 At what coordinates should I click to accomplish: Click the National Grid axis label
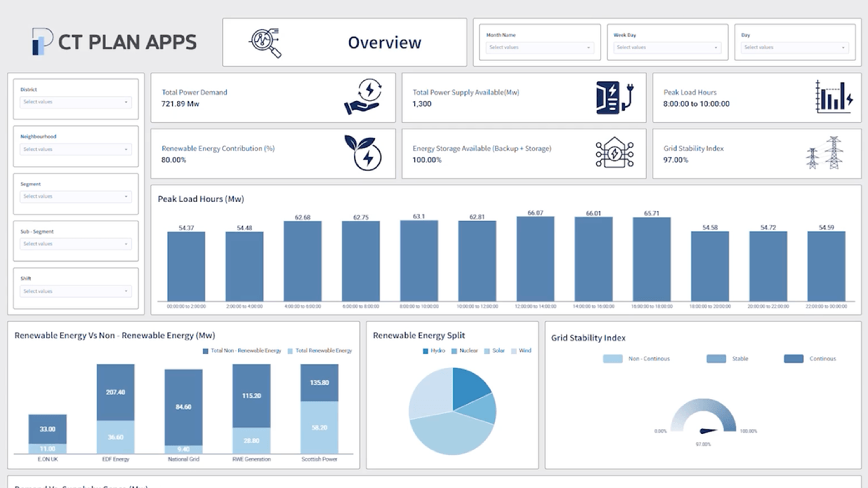click(184, 459)
